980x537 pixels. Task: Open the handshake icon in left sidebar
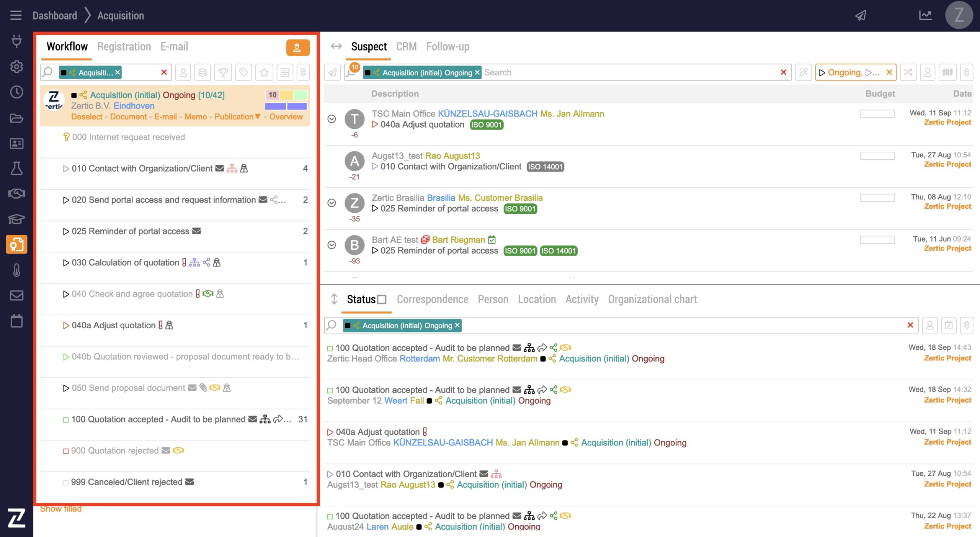point(16,193)
